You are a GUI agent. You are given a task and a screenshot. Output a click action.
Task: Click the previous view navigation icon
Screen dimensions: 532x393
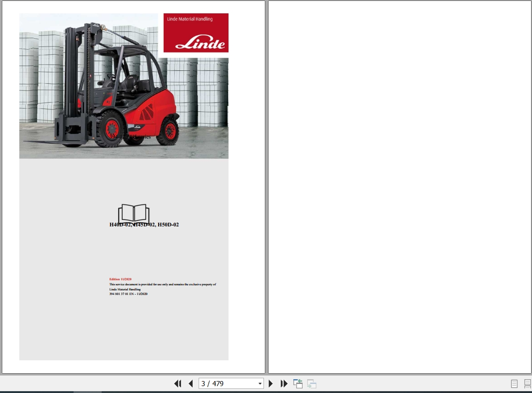click(298, 383)
